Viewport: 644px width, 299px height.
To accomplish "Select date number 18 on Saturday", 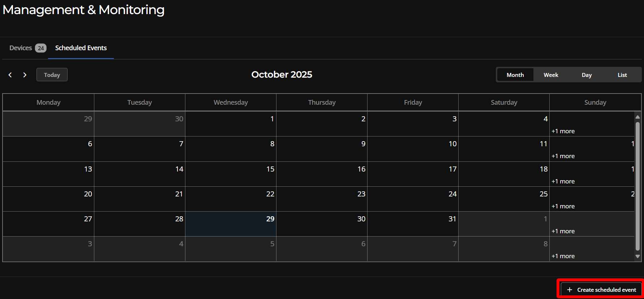I will 544,169.
